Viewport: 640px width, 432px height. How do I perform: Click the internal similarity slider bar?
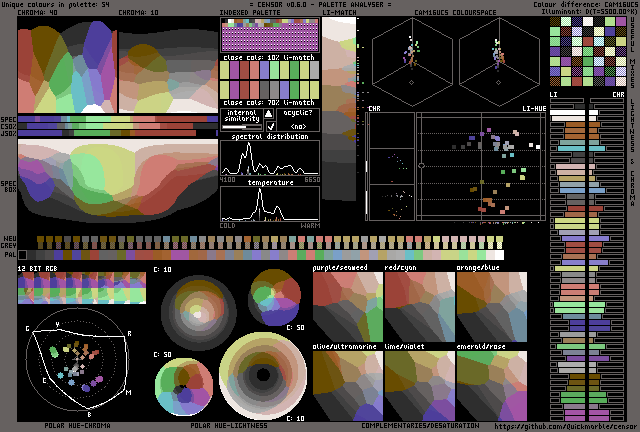[241, 126]
